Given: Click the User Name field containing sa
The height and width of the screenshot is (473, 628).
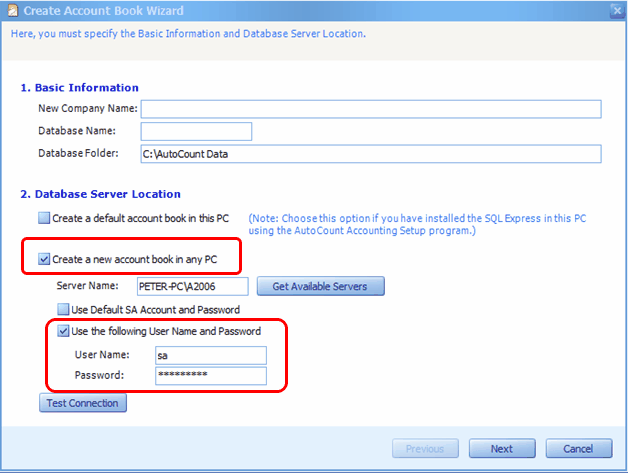Looking at the screenshot, I should [x=210, y=355].
